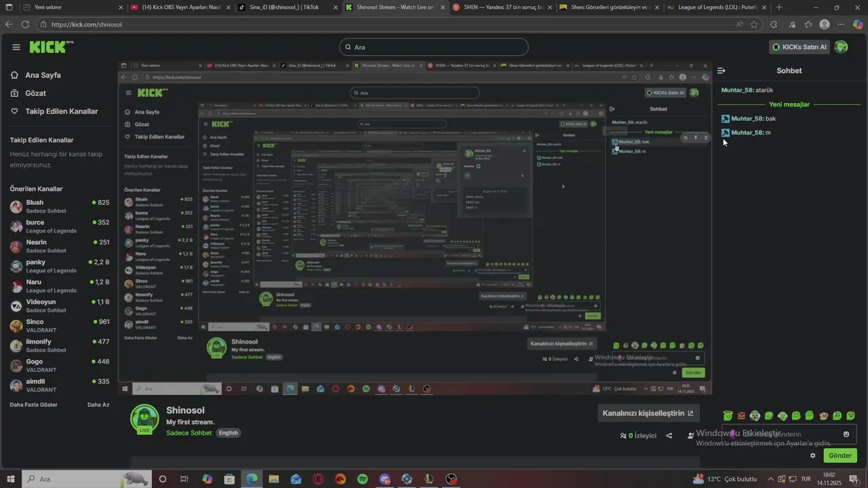Open aimdll channel in recommended list
Viewport: 868px width, 488px height.
pos(60,385)
